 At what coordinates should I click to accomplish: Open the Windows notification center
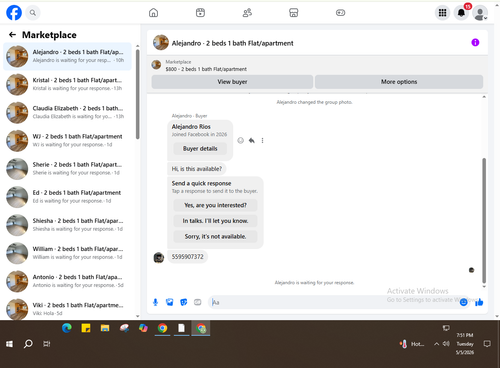487,344
